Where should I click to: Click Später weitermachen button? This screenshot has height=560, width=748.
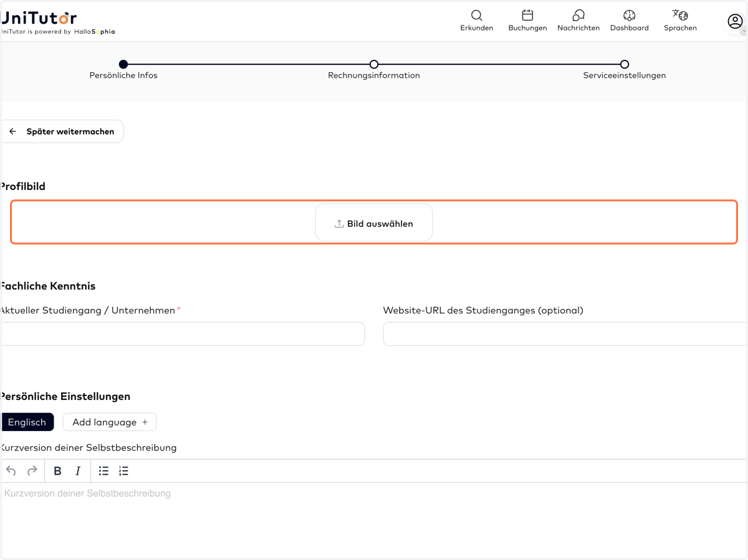coord(62,131)
